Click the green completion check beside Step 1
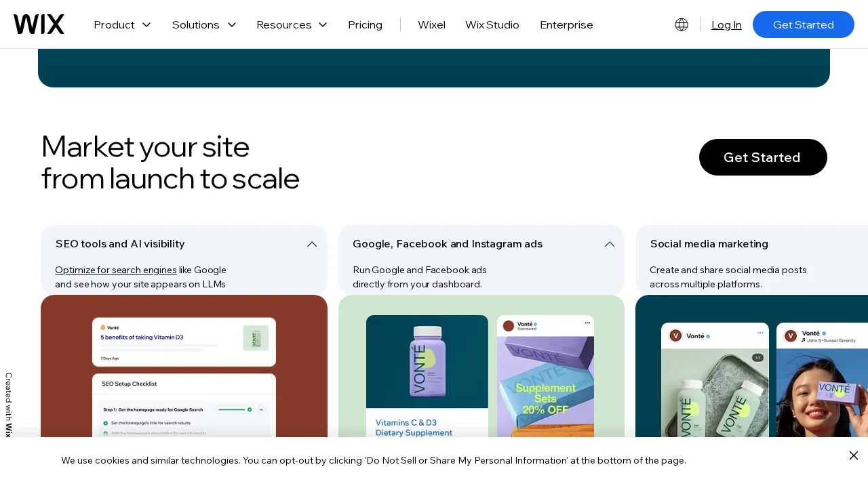The image size is (868, 488). pos(249,410)
